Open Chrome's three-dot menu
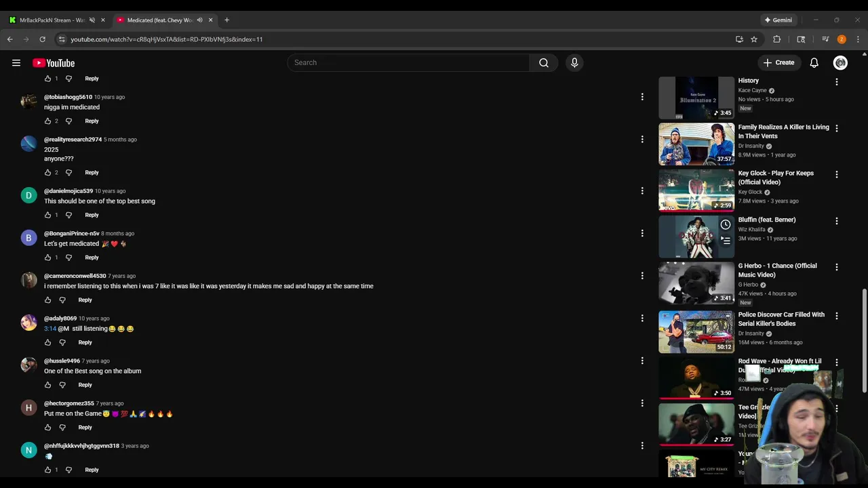 pyautogui.click(x=858, y=39)
